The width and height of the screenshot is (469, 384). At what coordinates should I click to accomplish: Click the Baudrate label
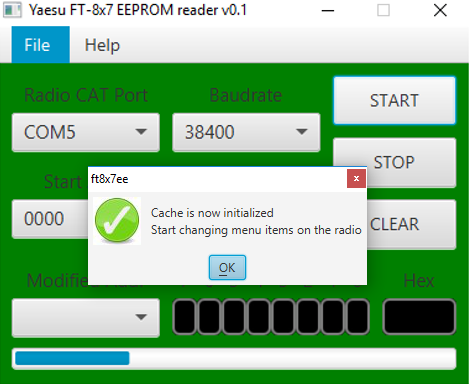pos(246,95)
